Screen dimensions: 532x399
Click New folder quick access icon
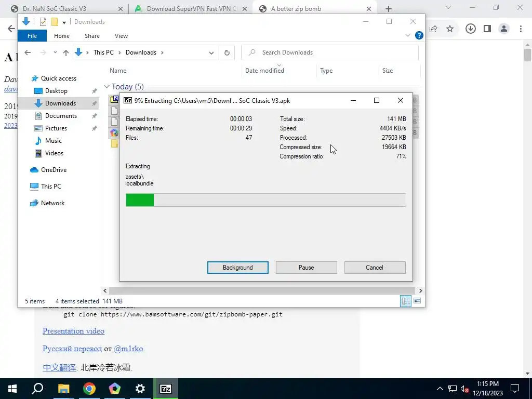click(x=54, y=22)
